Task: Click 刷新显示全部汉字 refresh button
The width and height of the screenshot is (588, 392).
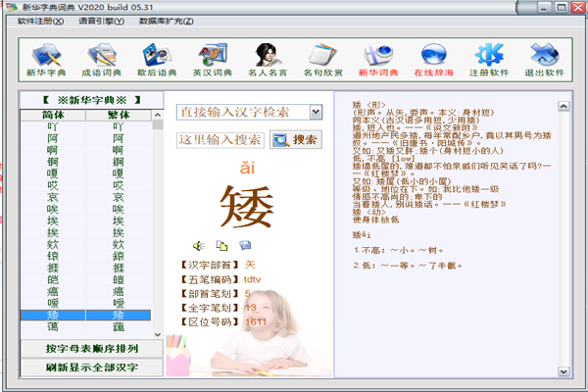Action: point(92,368)
